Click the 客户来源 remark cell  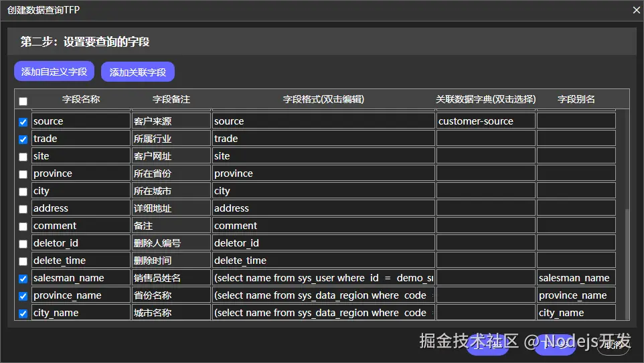coord(171,121)
